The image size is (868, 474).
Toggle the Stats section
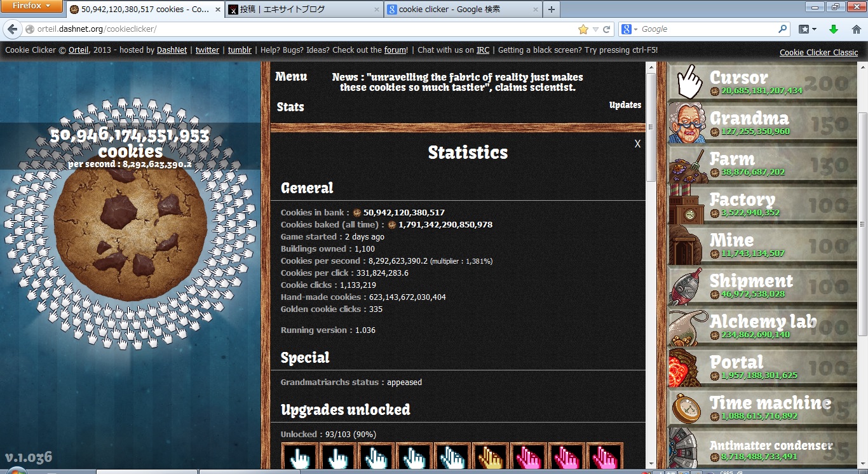coord(290,107)
